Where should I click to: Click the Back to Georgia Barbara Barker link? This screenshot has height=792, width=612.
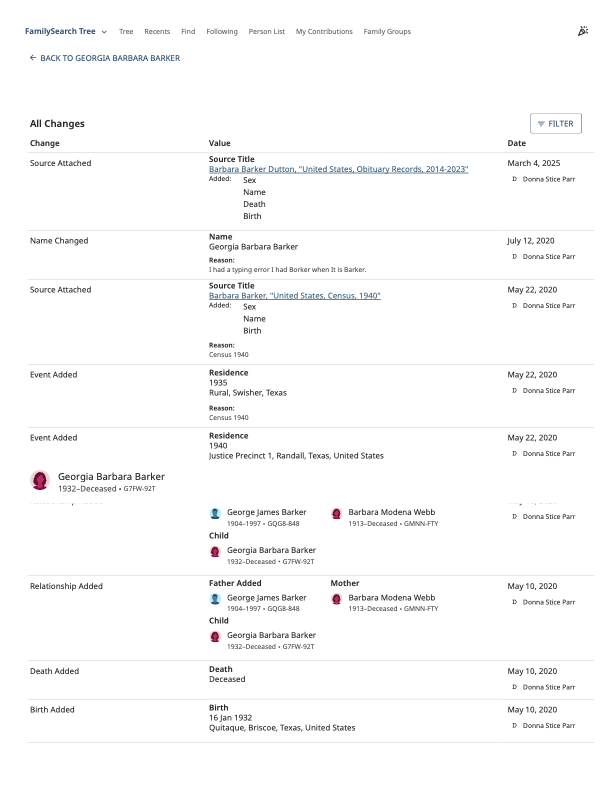pos(105,58)
